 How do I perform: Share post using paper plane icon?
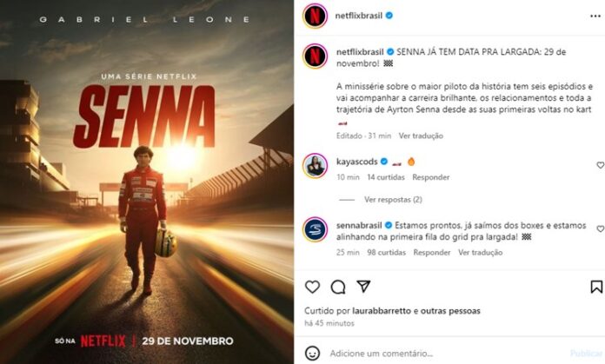coord(363,287)
